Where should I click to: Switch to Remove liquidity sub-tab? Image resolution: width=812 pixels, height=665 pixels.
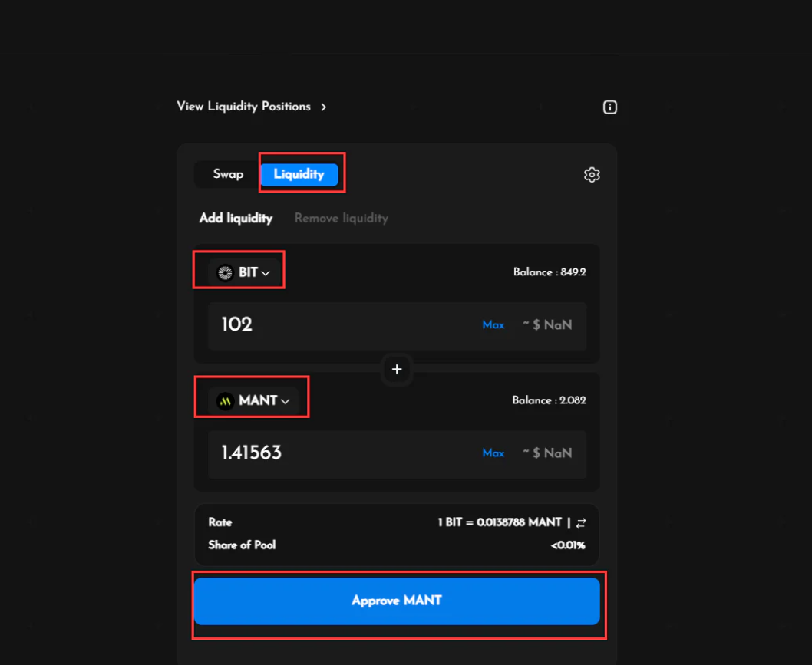coord(342,218)
